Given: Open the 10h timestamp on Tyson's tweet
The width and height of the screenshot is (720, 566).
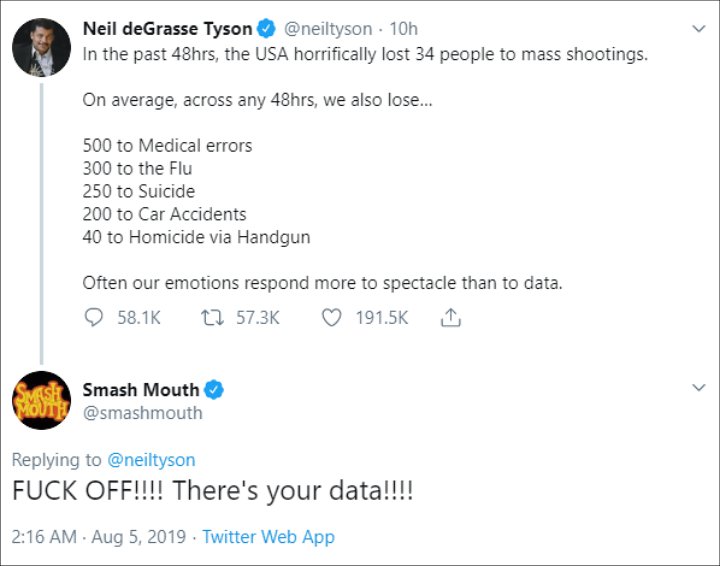Looking at the screenshot, I should [404, 29].
